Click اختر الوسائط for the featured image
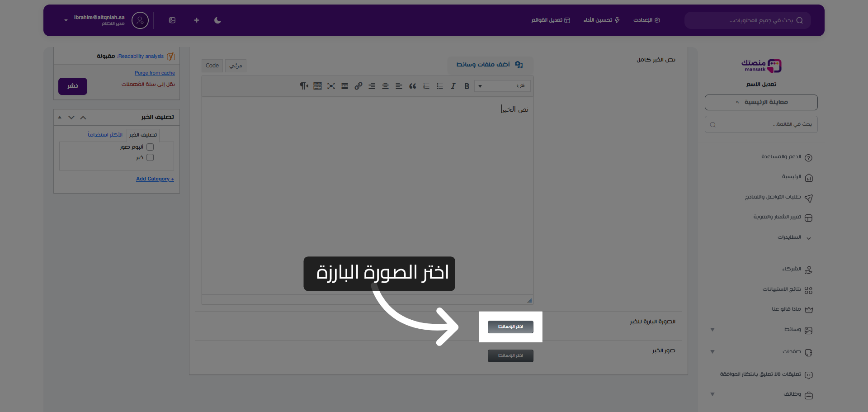Viewport: 868px width, 412px height. [x=510, y=327]
